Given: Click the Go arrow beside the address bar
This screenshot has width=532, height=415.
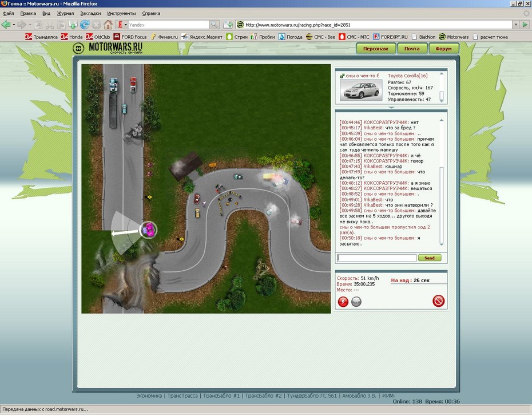Looking at the screenshot, I should 525,25.
